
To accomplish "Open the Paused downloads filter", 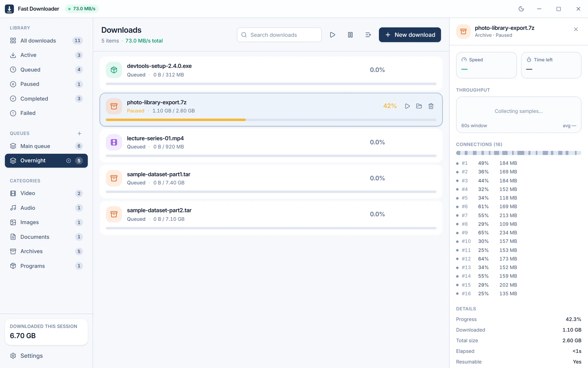I will pyautogui.click(x=46, y=84).
